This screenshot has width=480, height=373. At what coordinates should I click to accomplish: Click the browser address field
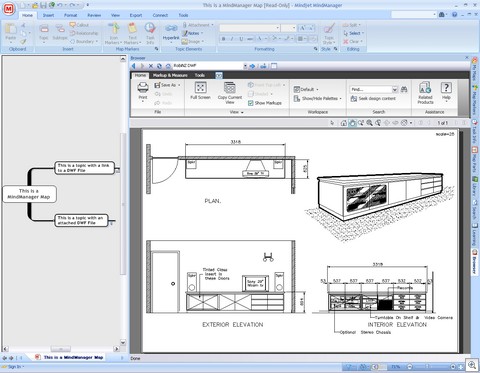click(208, 66)
